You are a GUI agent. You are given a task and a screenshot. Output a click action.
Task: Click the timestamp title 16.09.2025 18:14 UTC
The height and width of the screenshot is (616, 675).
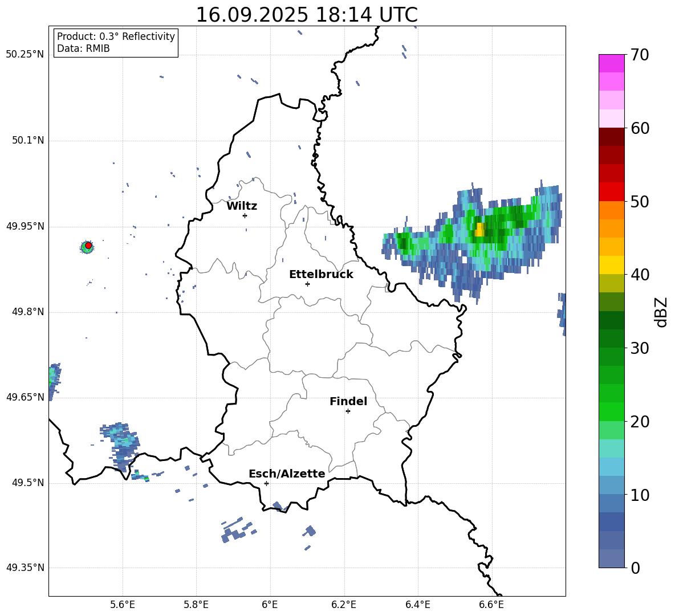307,15
